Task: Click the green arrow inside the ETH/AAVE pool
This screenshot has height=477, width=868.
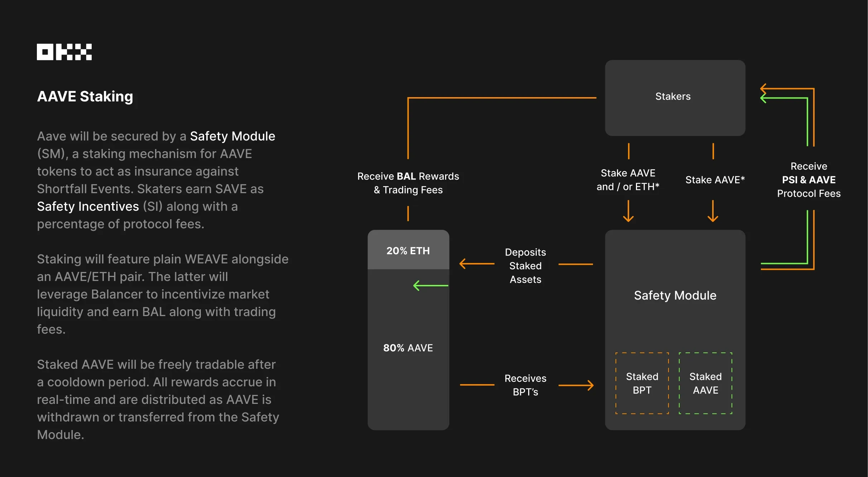Action: tap(430, 286)
